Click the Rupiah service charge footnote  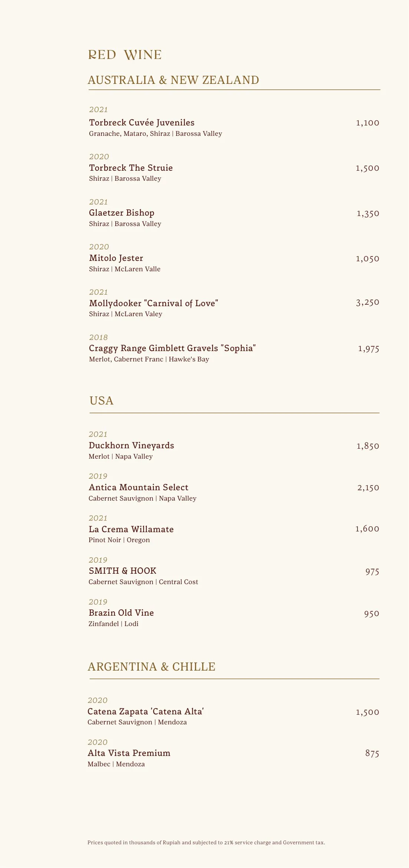[x=206, y=842]
